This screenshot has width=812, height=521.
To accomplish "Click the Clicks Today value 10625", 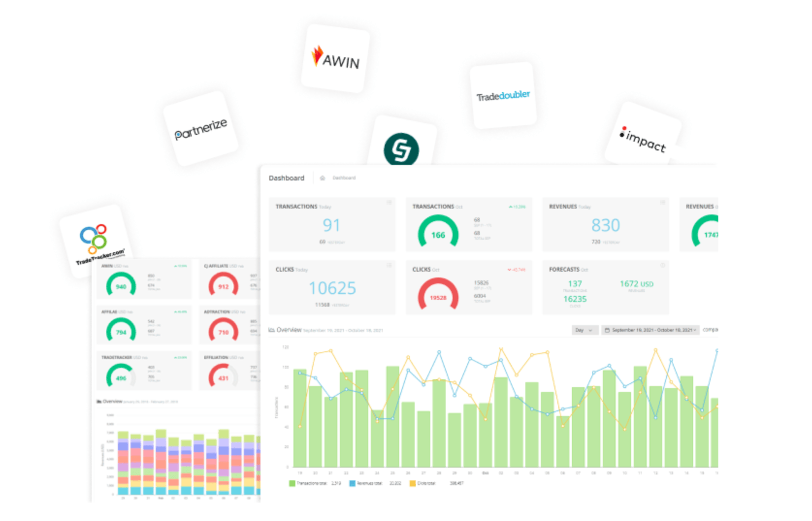I will point(332,288).
